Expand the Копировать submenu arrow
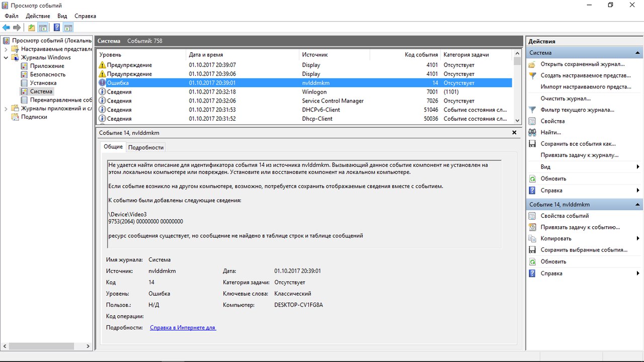 638,239
